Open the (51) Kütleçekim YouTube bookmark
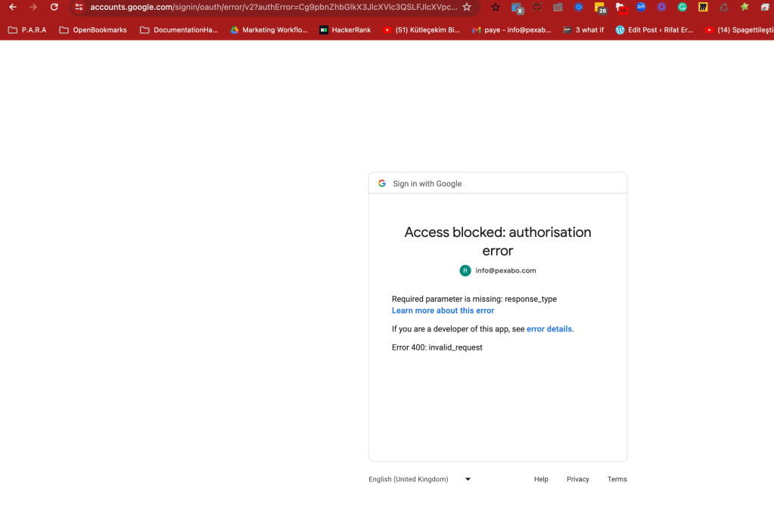The image size is (774, 532). [x=421, y=30]
